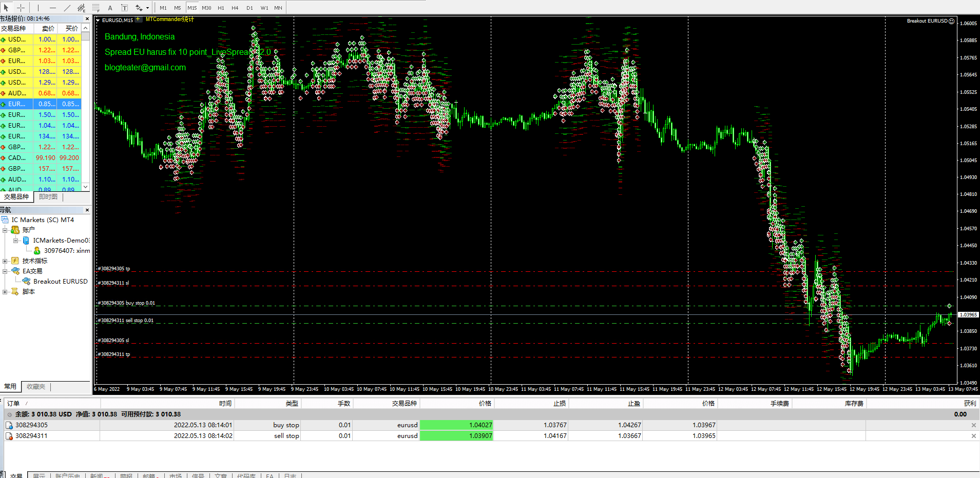Click the Breakout EURUSD smiley icon
The height and width of the screenshot is (478, 980).
952,21
